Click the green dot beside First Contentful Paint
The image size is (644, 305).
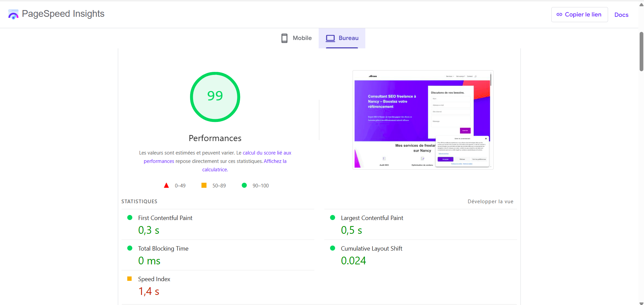click(x=130, y=218)
